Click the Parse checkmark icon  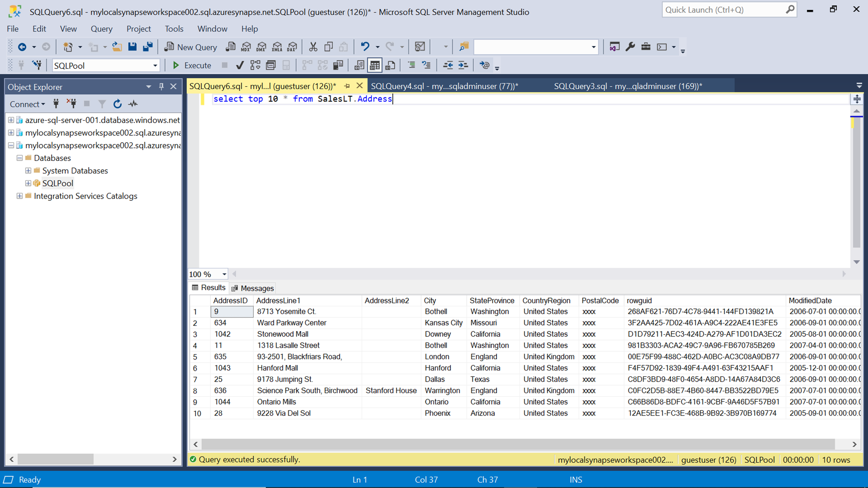240,66
